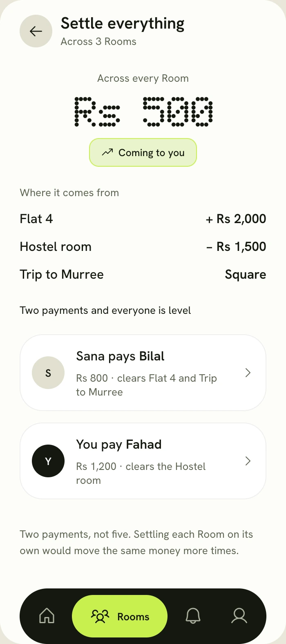Select the Flat 4 row

coord(143,219)
